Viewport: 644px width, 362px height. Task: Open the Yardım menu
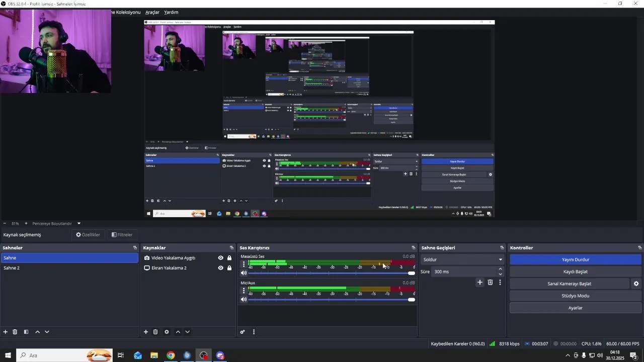coord(171,12)
